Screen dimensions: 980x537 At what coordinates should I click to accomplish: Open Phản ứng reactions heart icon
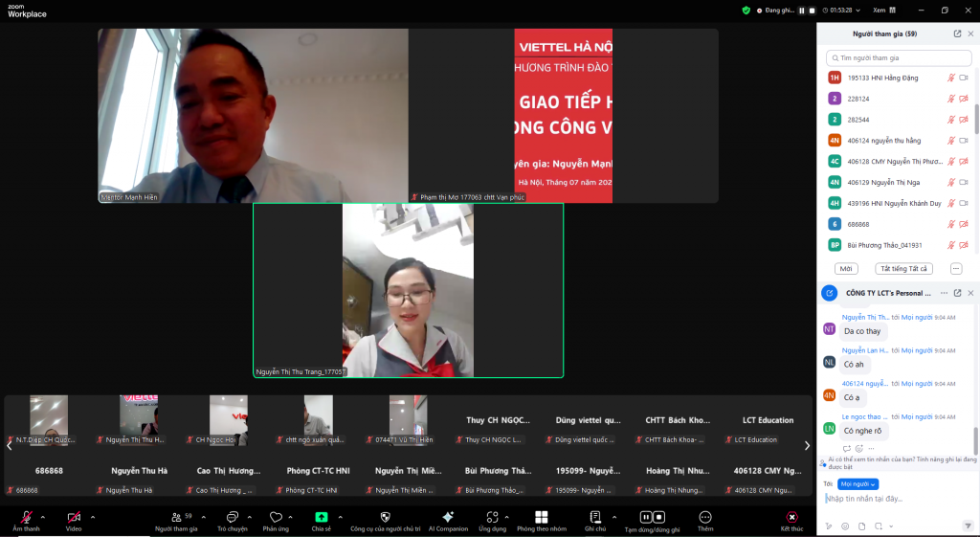pyautogui.click(x=276, y=517)
